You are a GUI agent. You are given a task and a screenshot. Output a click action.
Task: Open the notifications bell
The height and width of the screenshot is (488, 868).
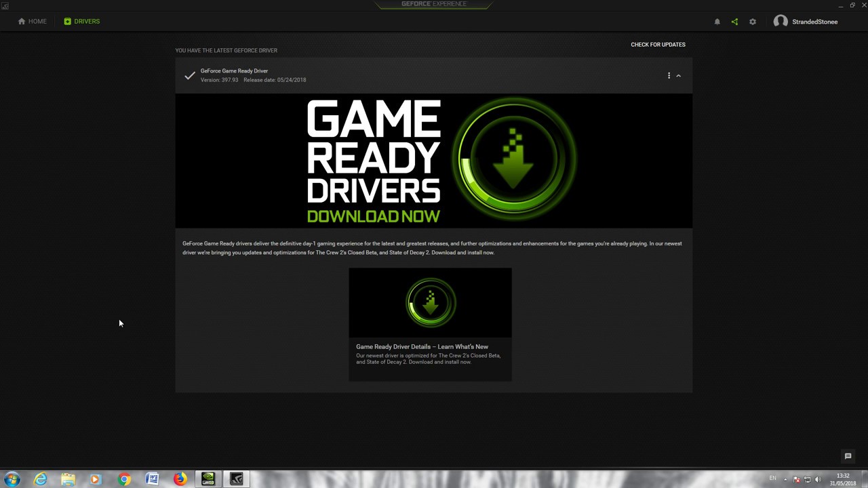point(717,22)
